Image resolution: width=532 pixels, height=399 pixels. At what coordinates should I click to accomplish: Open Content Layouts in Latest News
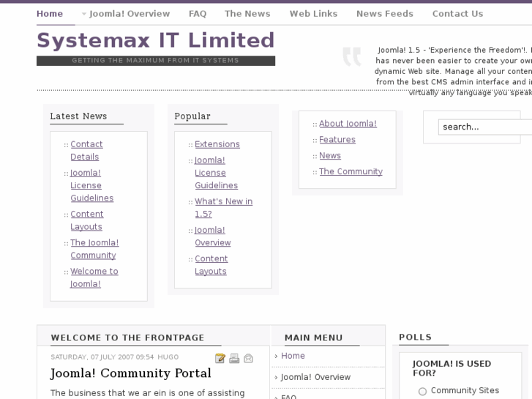coord(87,220)
